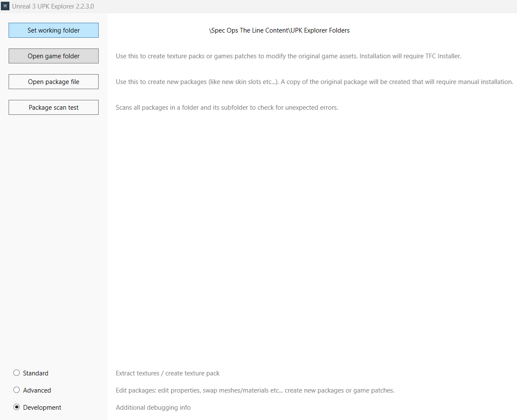Click the texture packs and game patches description
The image size is (517, 420).
288,56
